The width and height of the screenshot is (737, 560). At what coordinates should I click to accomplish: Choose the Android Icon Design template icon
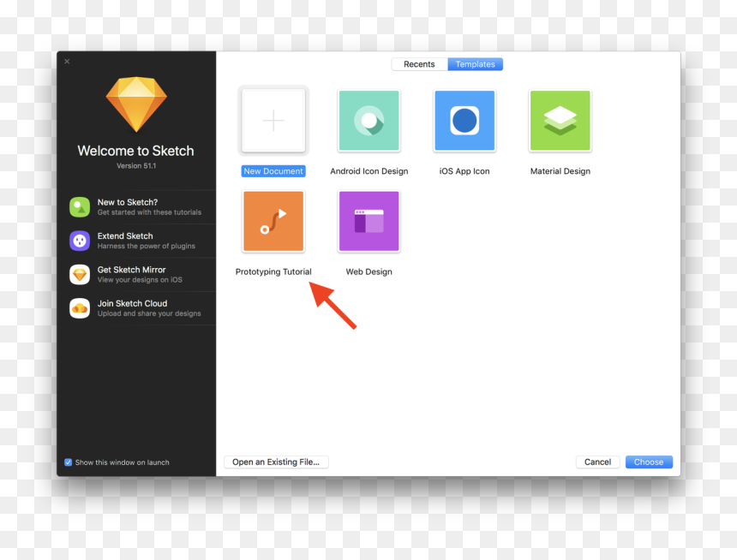pyautogui.click(x=369, y=121)
